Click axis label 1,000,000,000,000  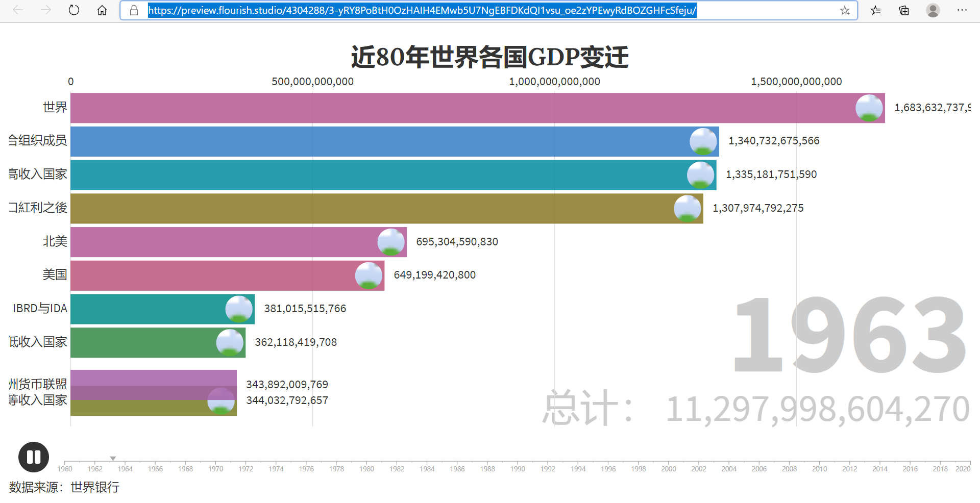(554, 82)
